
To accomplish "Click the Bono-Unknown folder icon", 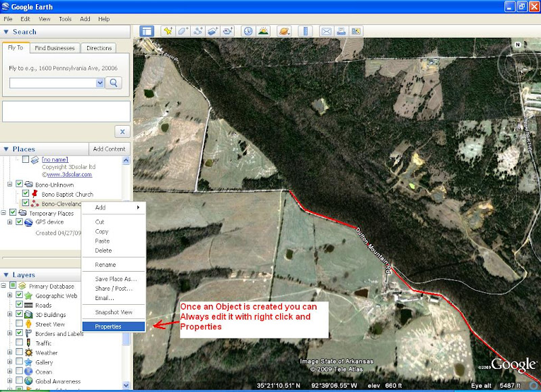I will 28,185.
